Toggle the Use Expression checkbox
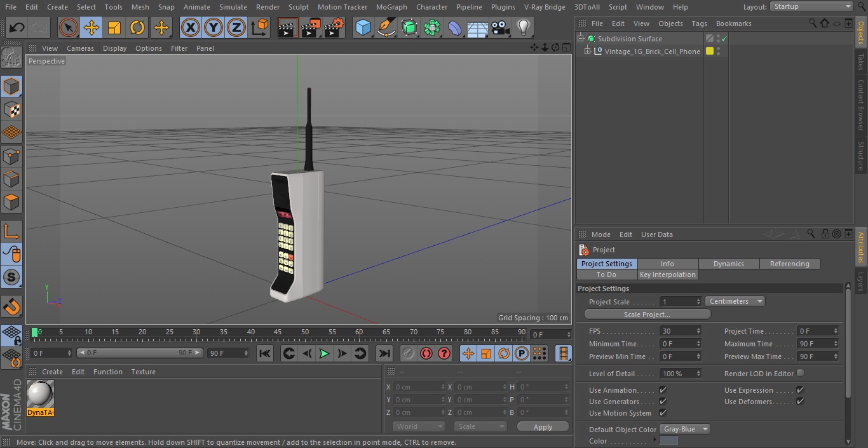Viewport: 868px width, 448px height. pos(800,390)
